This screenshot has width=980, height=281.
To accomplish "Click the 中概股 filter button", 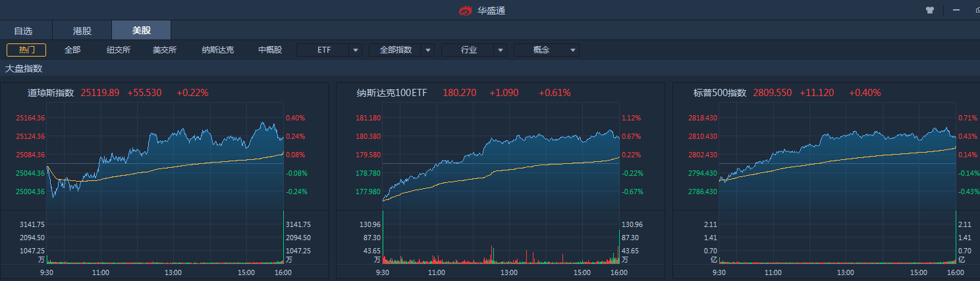I will click(270, 50).
